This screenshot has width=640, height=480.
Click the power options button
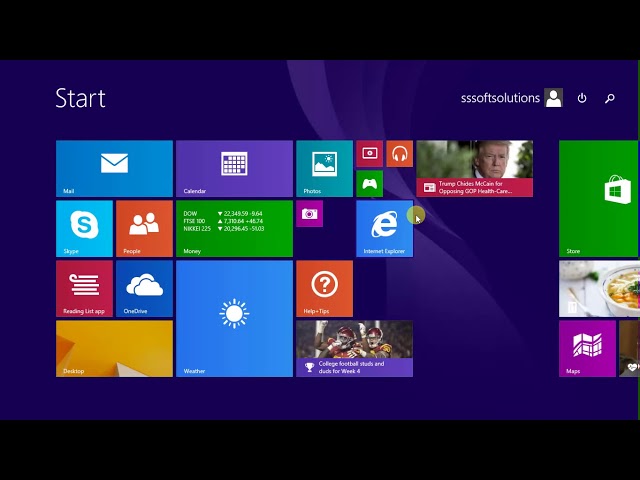point(582,98)
